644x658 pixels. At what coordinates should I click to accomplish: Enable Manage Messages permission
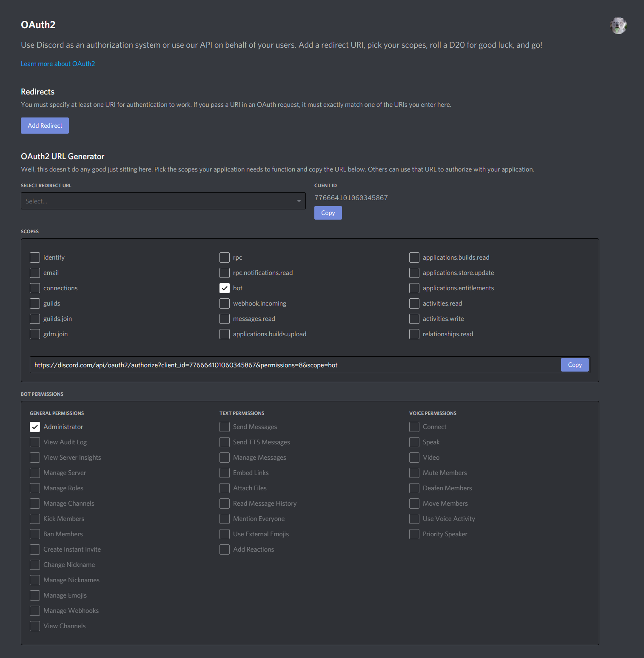(x=225, y=458)
